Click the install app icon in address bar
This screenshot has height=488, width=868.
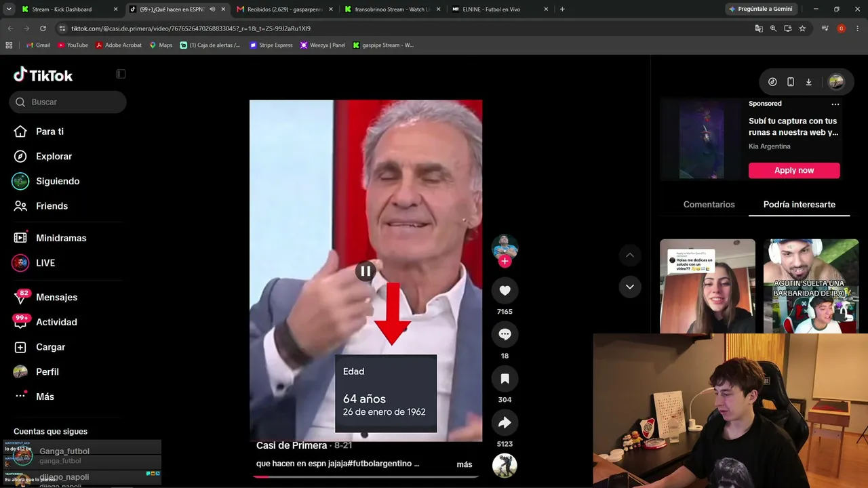(x=787, y=28)
